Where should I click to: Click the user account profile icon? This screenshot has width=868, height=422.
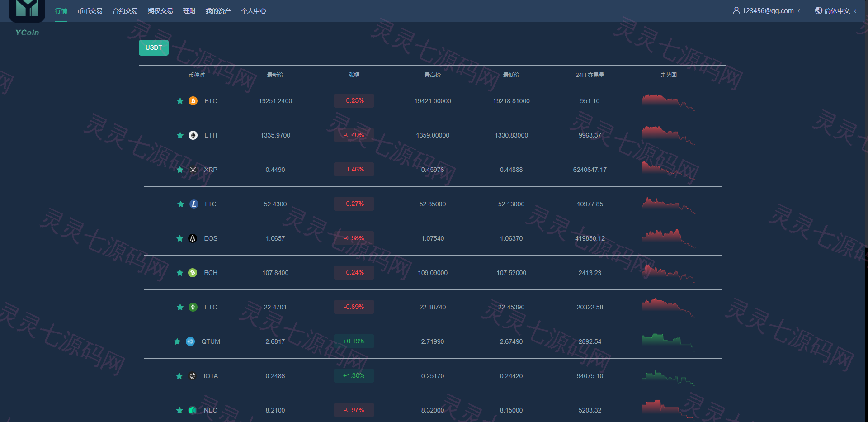(x=736, y=10)
